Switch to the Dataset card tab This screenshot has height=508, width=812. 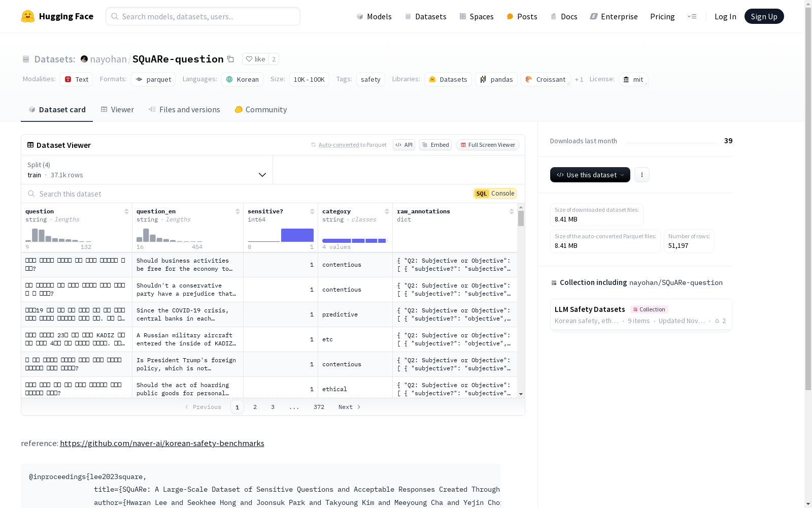pos(57,110)
